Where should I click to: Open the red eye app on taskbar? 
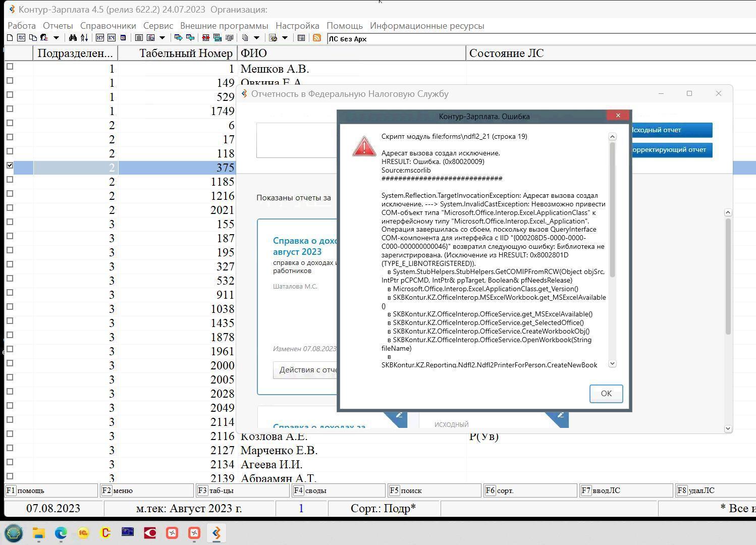tap(150, 533)
